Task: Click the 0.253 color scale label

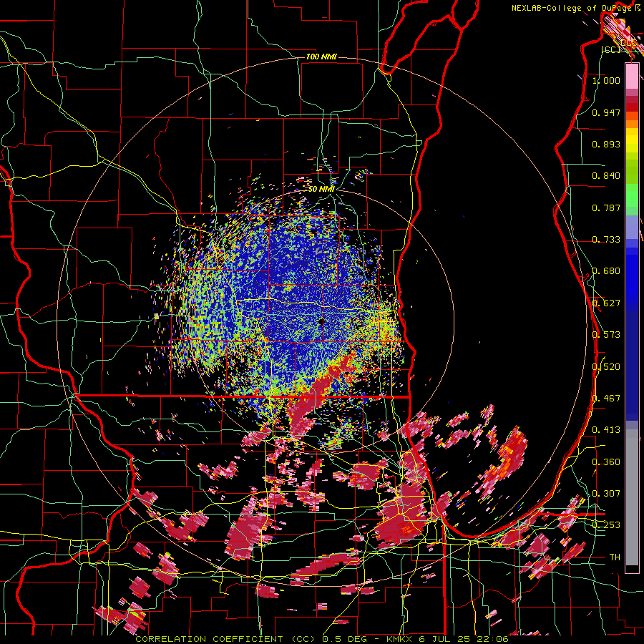Action: (x=606, y=525)
